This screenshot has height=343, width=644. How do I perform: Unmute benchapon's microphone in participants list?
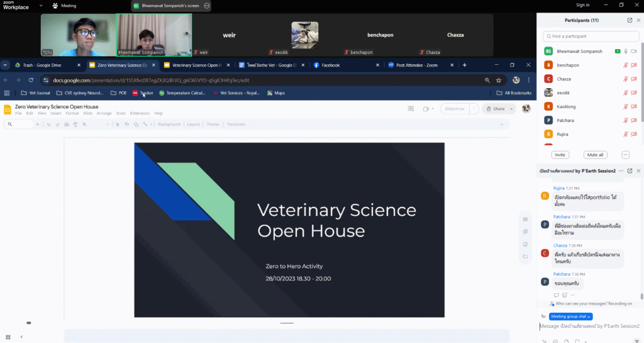[626, 65]
